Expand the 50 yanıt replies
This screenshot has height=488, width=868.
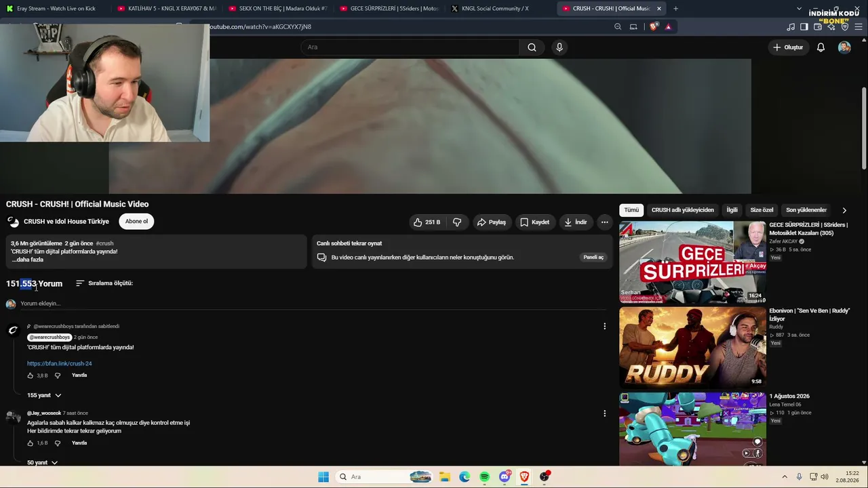point(42,463)
